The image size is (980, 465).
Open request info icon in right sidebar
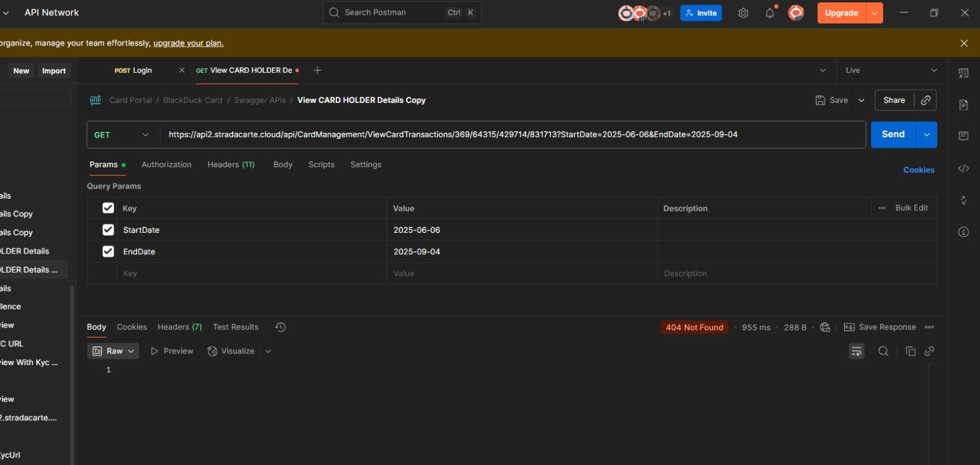point(963,232)
